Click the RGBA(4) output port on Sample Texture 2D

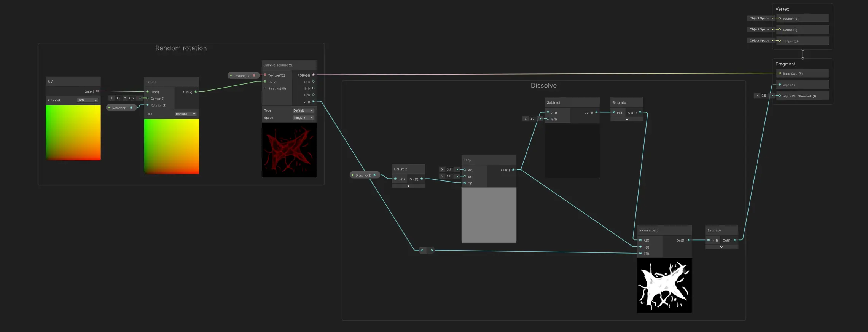click(x=313, y=75)
